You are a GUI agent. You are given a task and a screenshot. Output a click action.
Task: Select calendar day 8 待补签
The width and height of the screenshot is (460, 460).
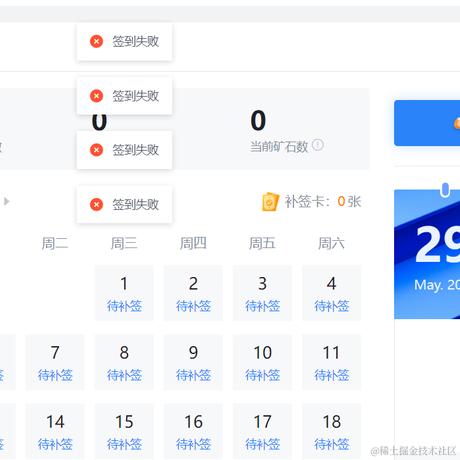[x=124, y=362]
